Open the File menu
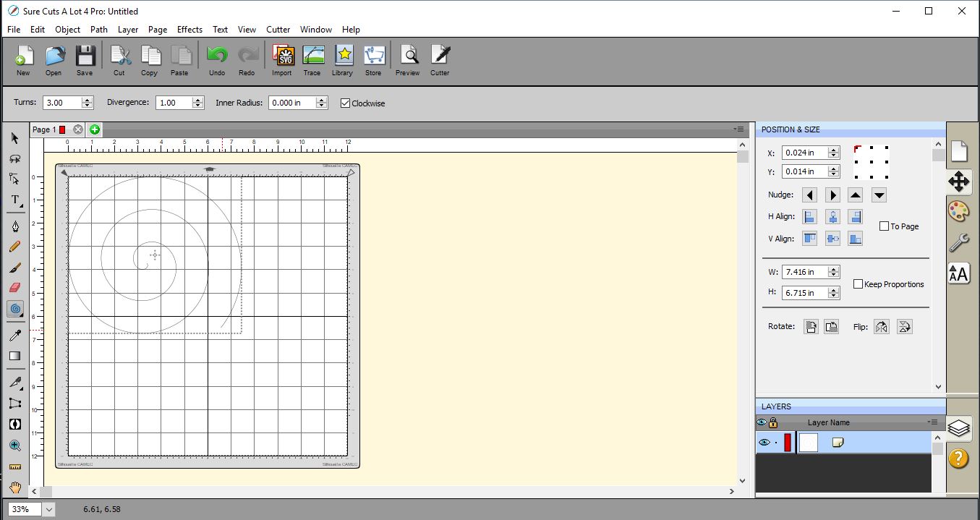 pyautogui.click(x=14, y=30)
